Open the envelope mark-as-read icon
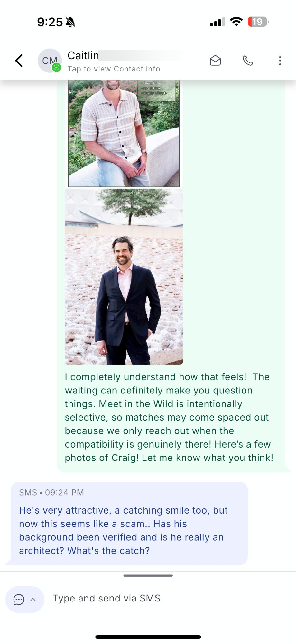296x644 pixels. point(215,61)
